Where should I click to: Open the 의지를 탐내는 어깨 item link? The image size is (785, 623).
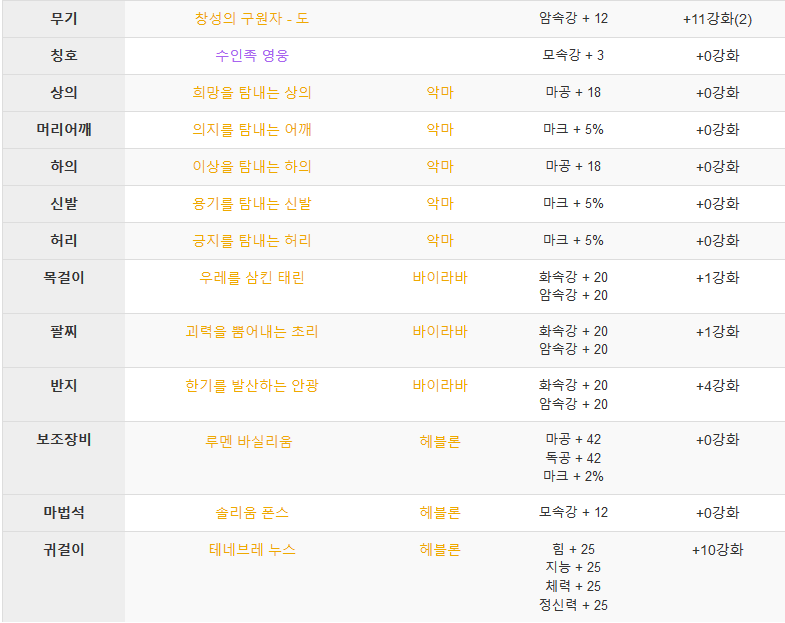point(252,130)
